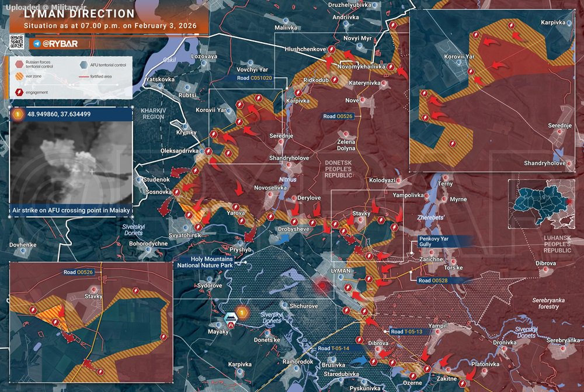Click the engagement icon right of Novomykhailivka
The width and height of the screenshot is (584, 392).
[x=390, y=67]
